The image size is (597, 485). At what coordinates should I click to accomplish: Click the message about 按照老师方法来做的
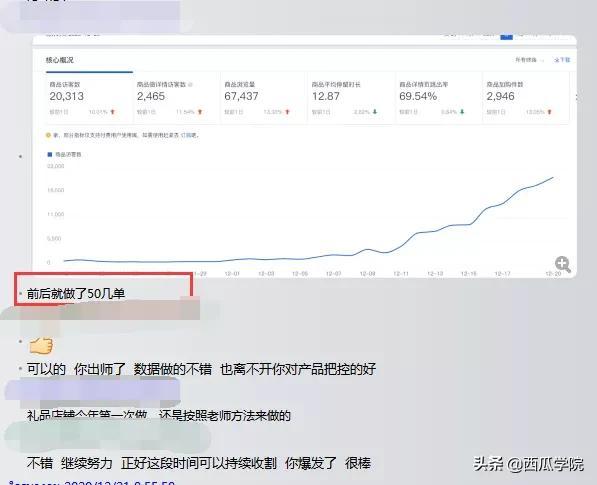[x=159, y=415]
